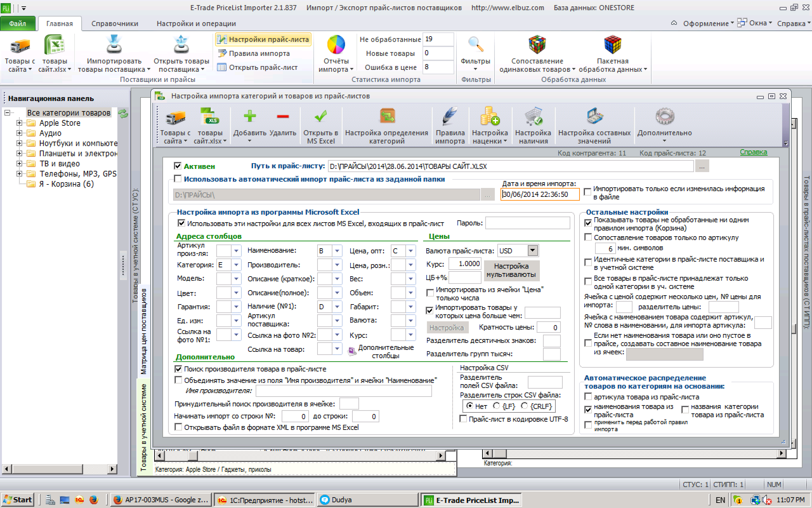Open the Файл menu
The height and width of the screenshot is (508, 812).
pos(17,23)
